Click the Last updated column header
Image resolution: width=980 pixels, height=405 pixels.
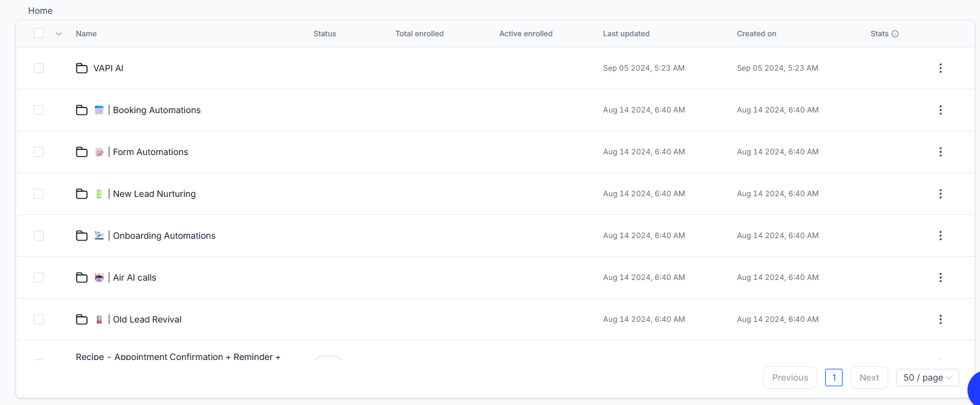pyautogui.click(x=626, y=34)
